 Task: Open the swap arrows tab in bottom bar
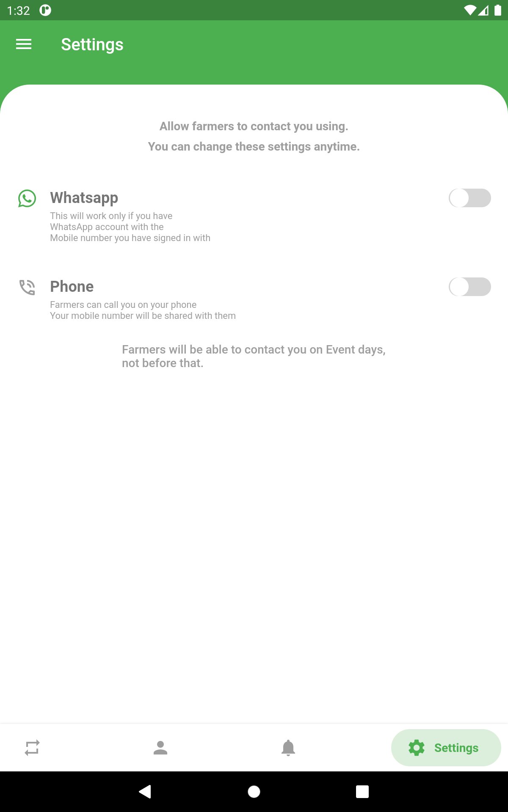pos(32,748)
